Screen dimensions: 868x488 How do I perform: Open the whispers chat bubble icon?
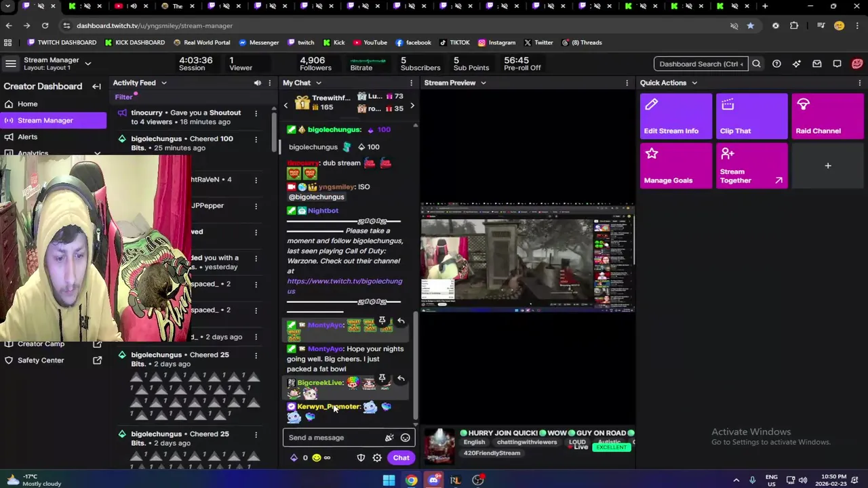click(x=837, y=64)
